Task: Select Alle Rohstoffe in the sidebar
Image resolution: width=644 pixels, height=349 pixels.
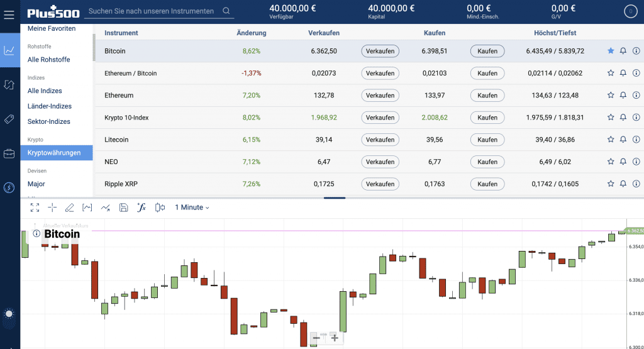Action: click(49, 60)
